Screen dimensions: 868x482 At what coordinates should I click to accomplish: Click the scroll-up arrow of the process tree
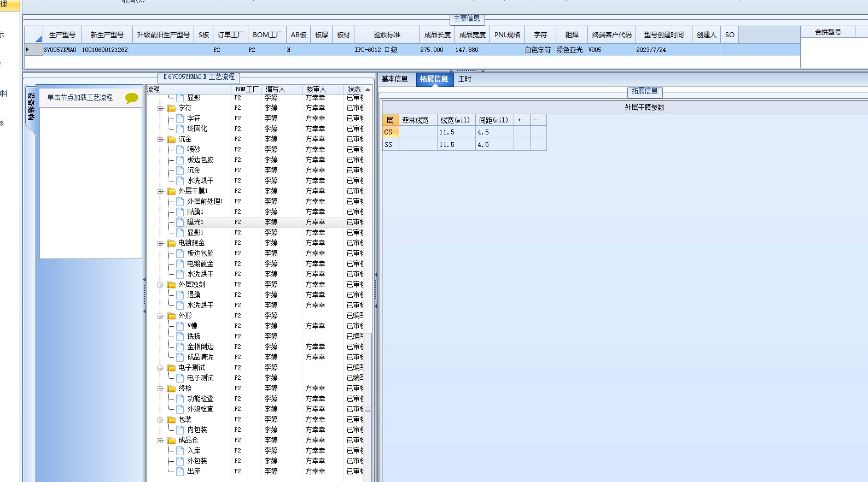pyautogui.click(x=368, y=89)
